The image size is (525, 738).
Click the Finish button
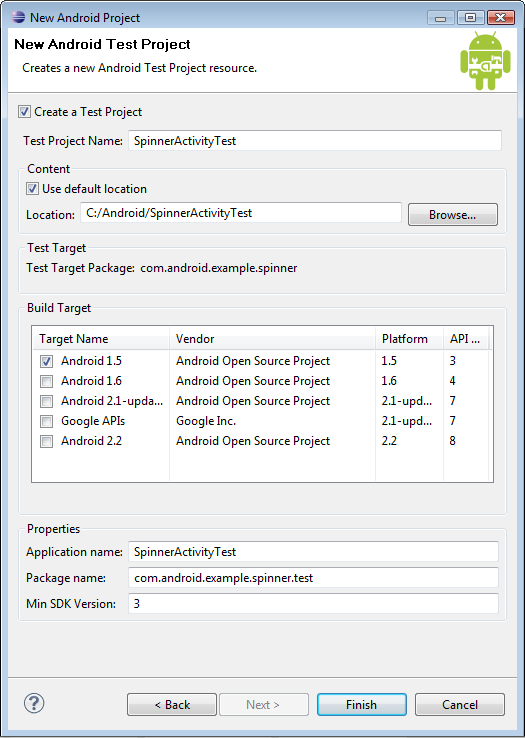(x=362, y=705)
